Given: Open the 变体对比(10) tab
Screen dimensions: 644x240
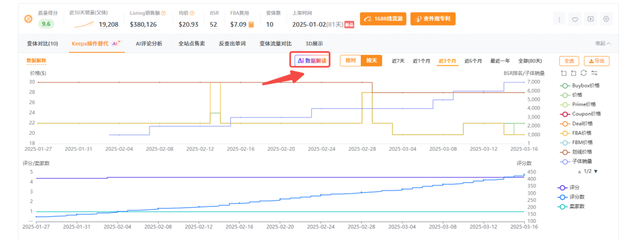Looking at the screenshot, I should pos(42,43).
